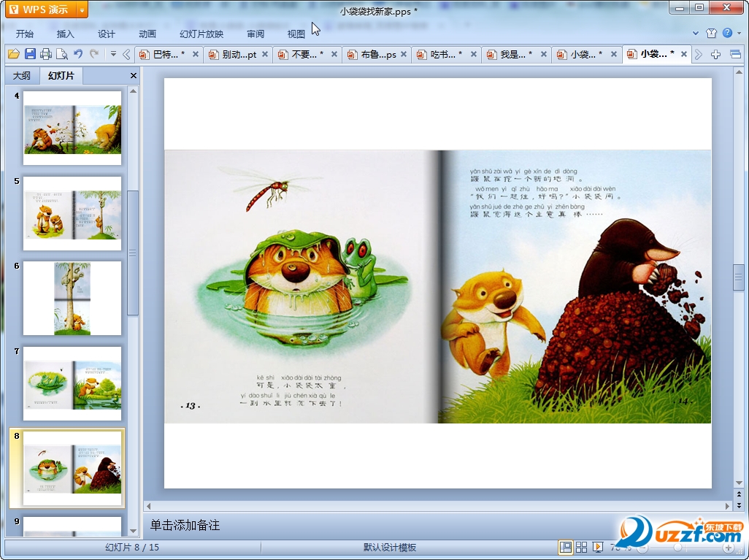Open the 动画 menu tab
Viewport: 749px width, 560px height.
click(147, 34)
